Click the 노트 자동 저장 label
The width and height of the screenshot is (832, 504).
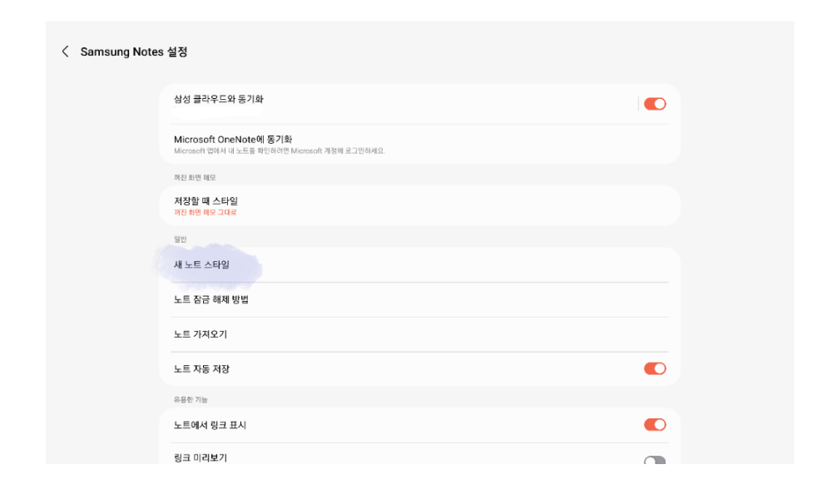click(201, 368)
